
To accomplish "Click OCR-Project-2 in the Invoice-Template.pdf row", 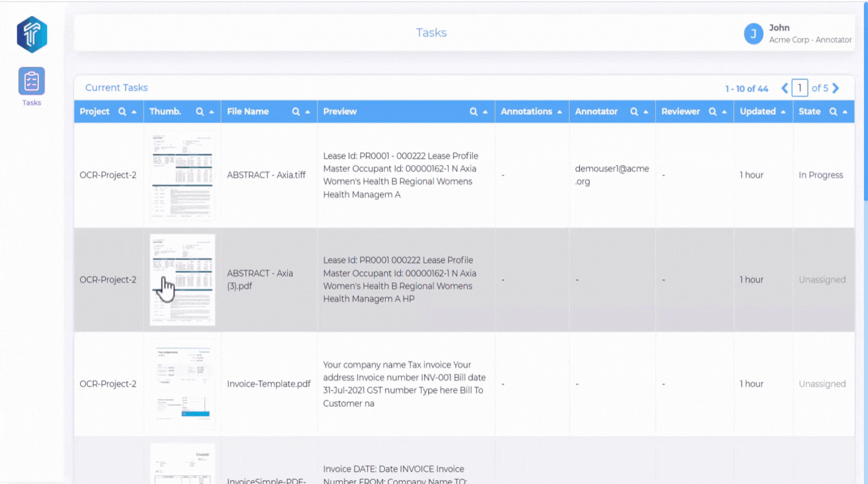I will pyautogui.click(x=108, y=384).
